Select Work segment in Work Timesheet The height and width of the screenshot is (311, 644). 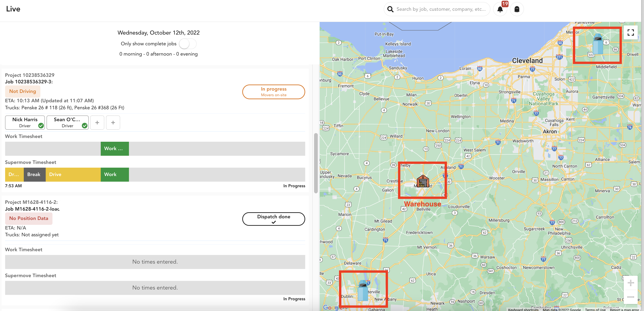[x=115, y=149]
